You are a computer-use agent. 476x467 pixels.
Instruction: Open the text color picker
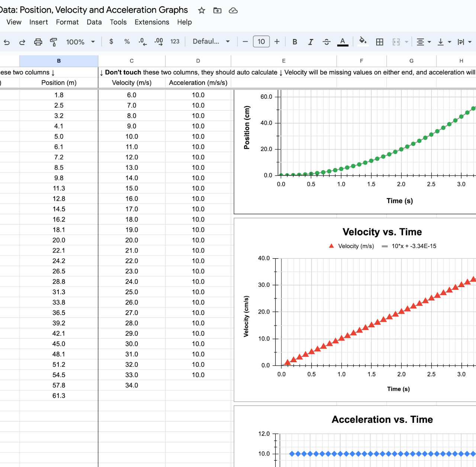click(x=342, y=42)
